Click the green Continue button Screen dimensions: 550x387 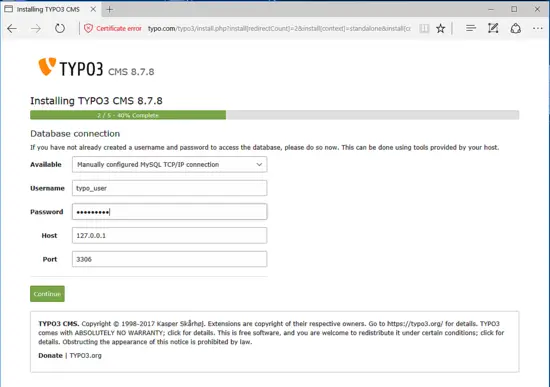point(47,294)
